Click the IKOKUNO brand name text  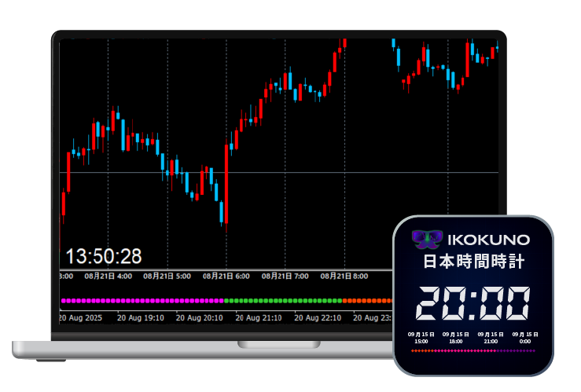[487, 240]
